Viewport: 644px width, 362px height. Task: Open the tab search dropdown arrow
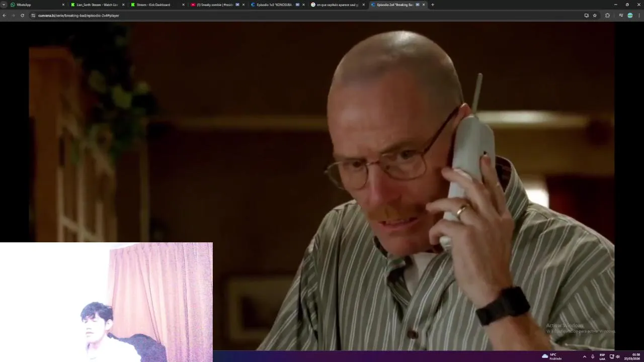pos(4,5)
